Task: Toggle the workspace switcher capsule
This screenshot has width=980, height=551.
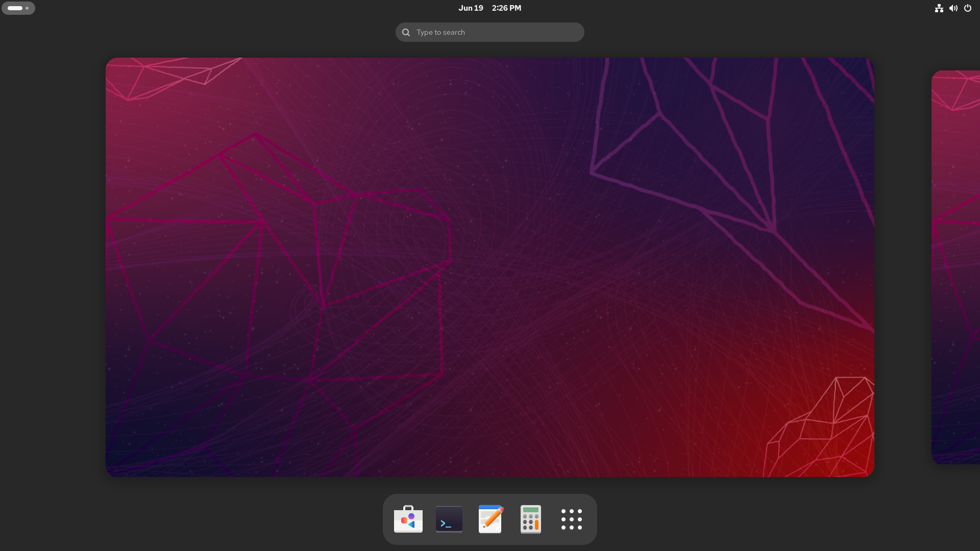Action: (18, 8)
